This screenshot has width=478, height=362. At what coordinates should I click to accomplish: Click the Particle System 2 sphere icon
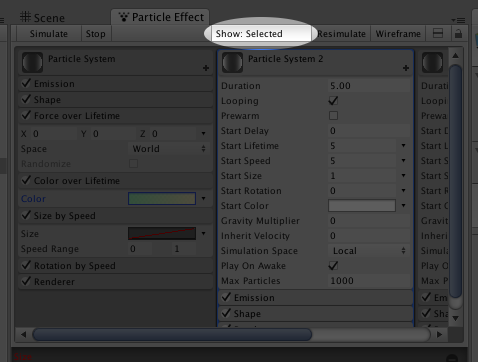click(x=232, y=62)
